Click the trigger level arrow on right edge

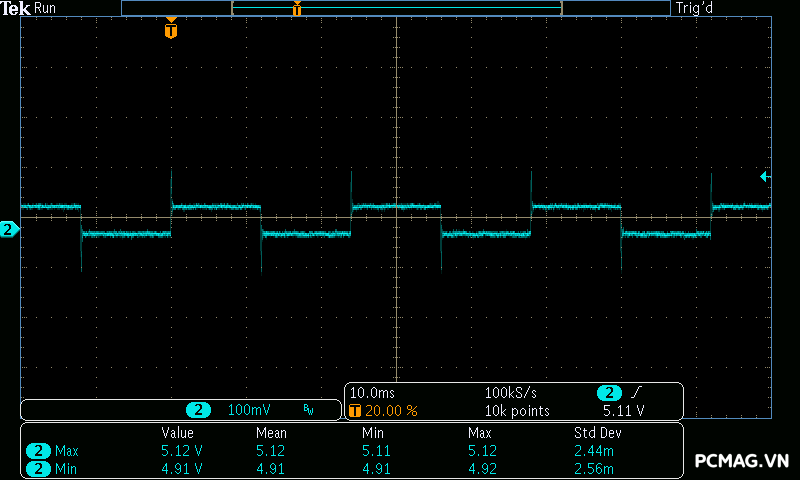click(765, 177)
